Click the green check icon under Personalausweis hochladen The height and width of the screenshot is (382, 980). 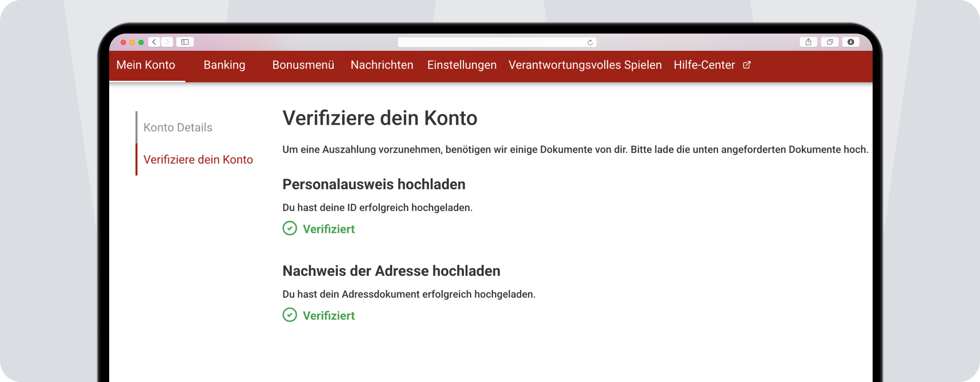pos(290,228)
